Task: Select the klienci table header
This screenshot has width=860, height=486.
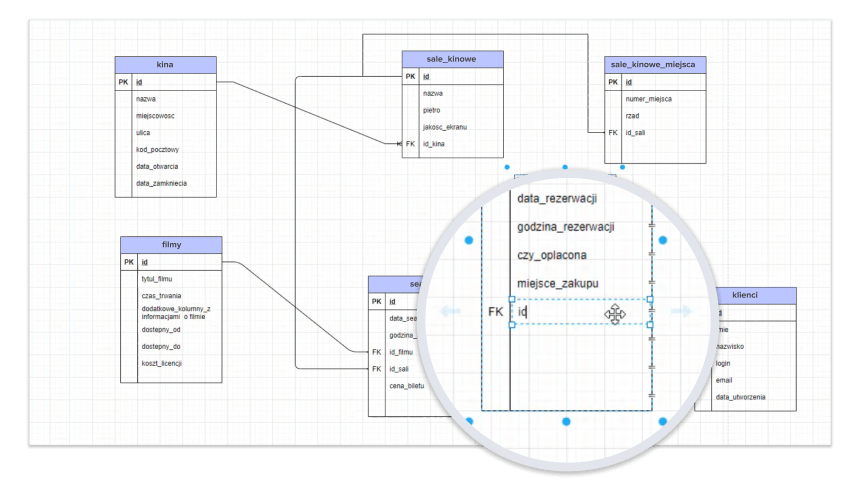Action: 745,295
